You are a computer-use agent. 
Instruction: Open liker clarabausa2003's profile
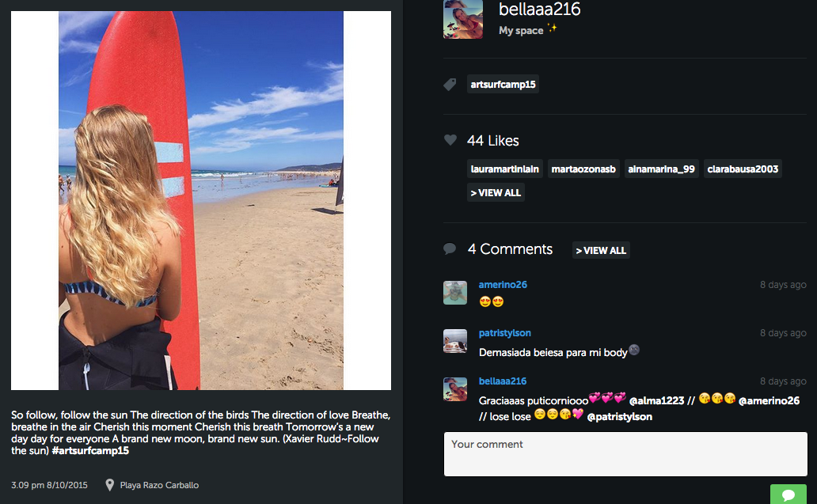pyautogui.click(x=743, y=169)
